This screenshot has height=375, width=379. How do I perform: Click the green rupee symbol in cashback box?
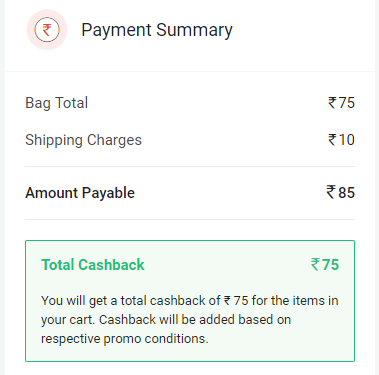click(x=315, y=264)
